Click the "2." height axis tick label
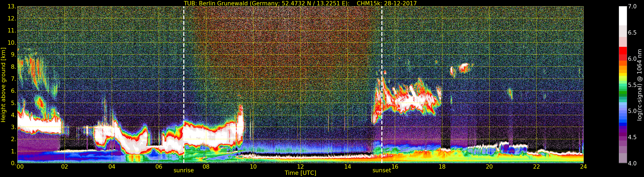The width and height of the screenshot is (644, 177). pyautogui.click(x=14, y=139)
